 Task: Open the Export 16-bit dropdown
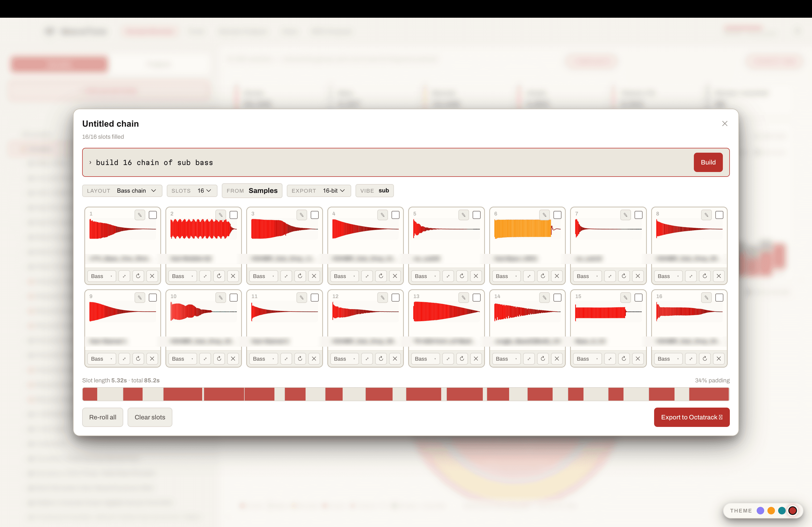click(x=319, y=191)
